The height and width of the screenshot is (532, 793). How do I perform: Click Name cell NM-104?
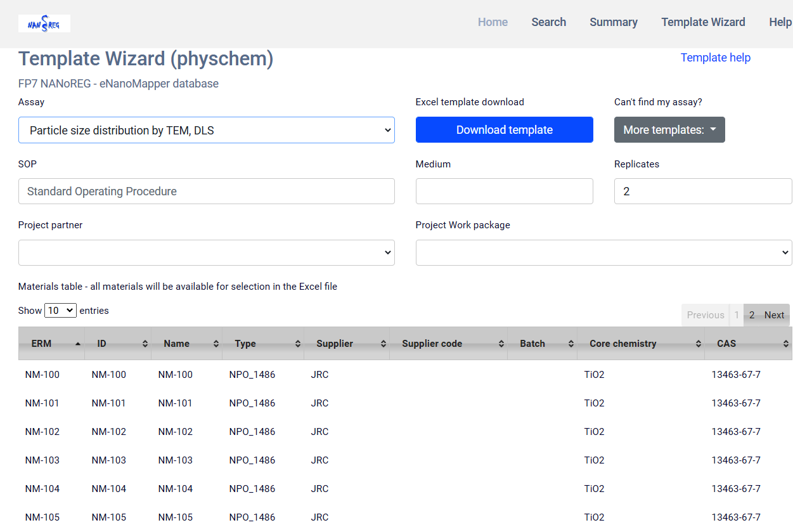pyautogui.click(x=176, y=489)
